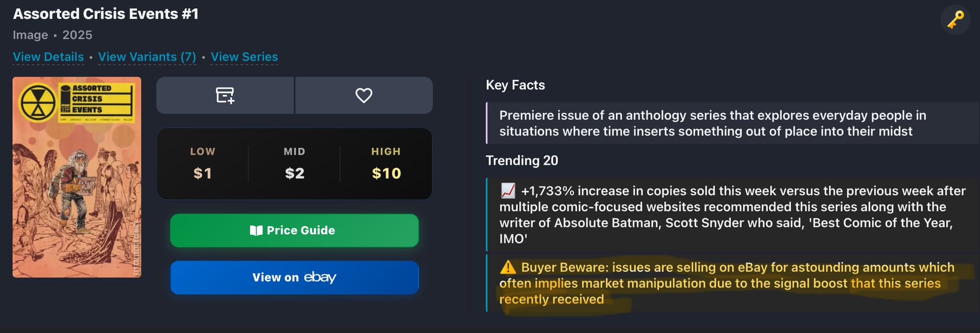Select the MID $2 price value
The width and height of the screenshot is (980, 333).
(x=295, y=173)
